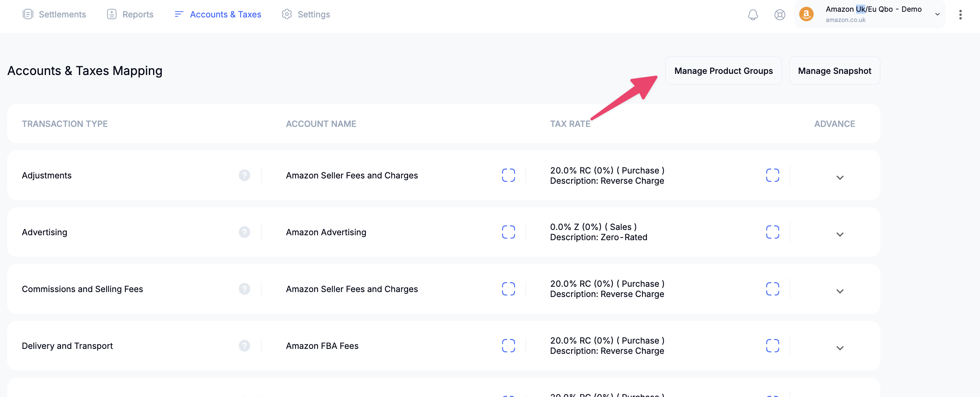Open the three-dot more options menu
Screen dimensions: 980x397
[x=961, y=15]
